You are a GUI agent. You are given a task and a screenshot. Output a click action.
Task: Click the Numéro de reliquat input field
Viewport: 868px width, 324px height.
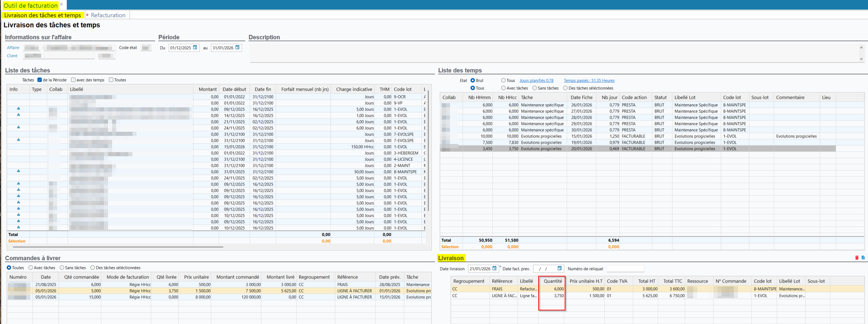[625, 269]
